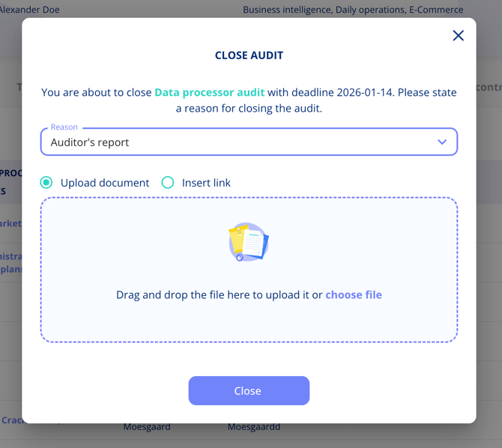The image size is (502, 448).
Task: Click the Upload document option label
Action: (x=105, y=183)
